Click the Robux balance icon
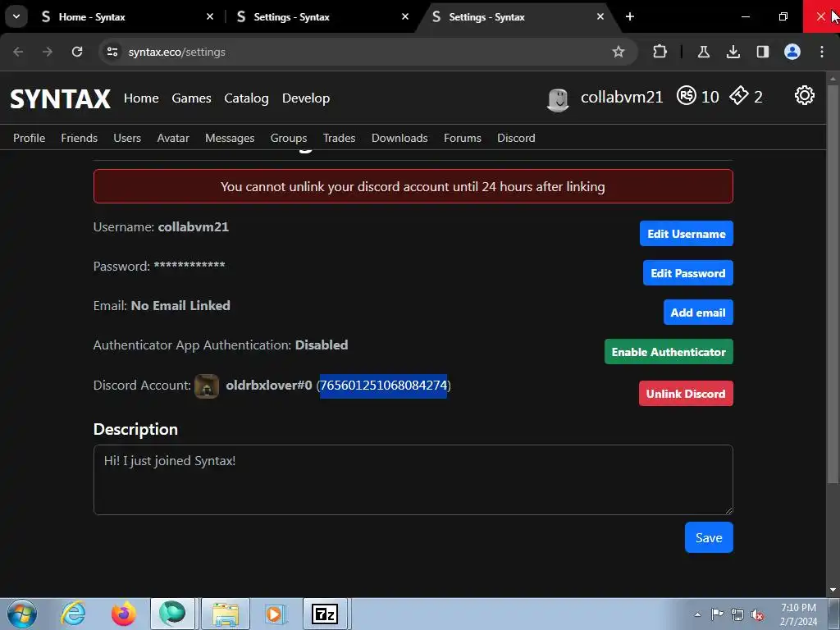840x630 pixels. 687,95
